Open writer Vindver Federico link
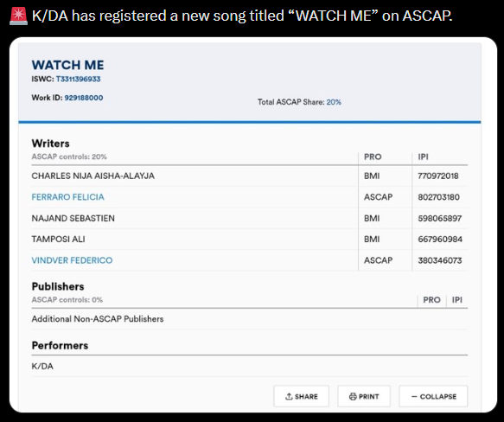Viewport: 504px width, 422px height. pyautogui.click(x=72, y=260)
